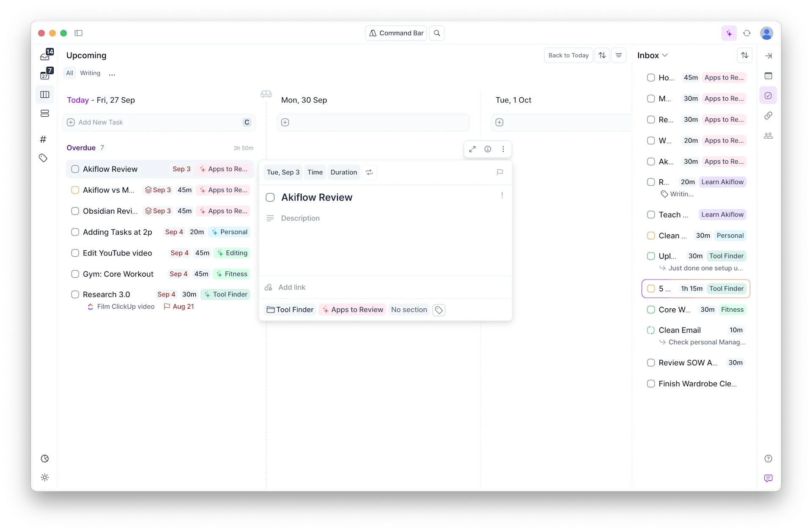Open the calendar view icon in sidebar

(45, 75)
